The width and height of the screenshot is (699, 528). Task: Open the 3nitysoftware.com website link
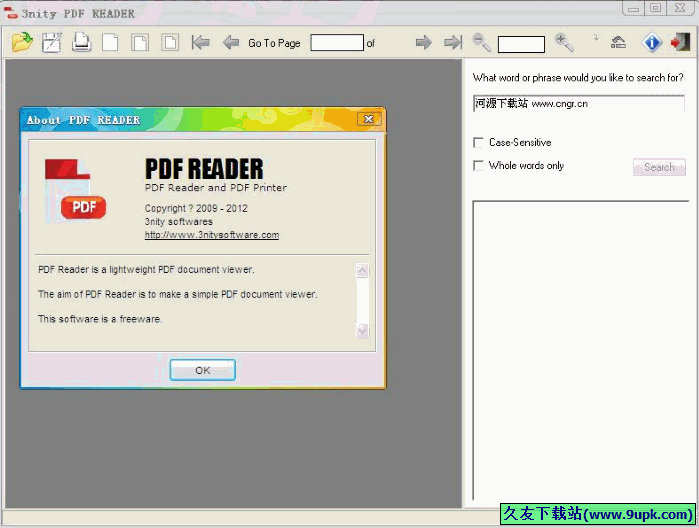(212, 235)
